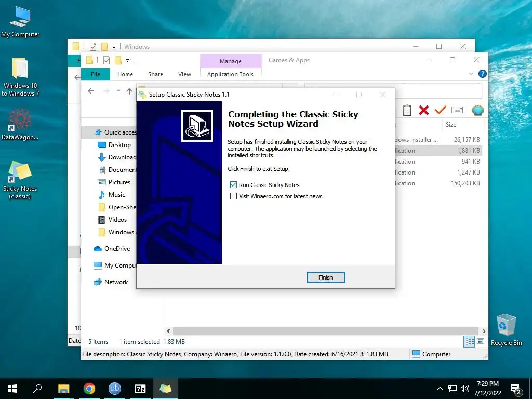Sort by the Size column header
This screenshot has height=399, width=532.
[451, 125]
